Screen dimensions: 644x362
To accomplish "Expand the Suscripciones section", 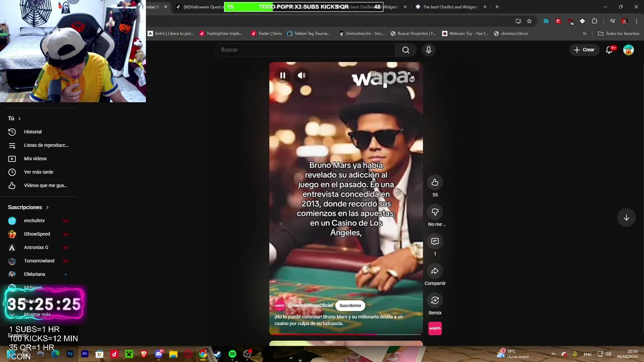I will 29,207.
